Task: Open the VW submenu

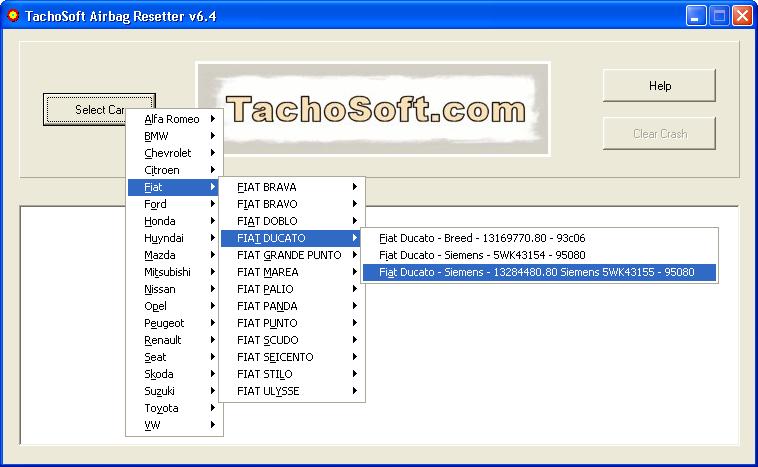Action: tap(173, 425)
